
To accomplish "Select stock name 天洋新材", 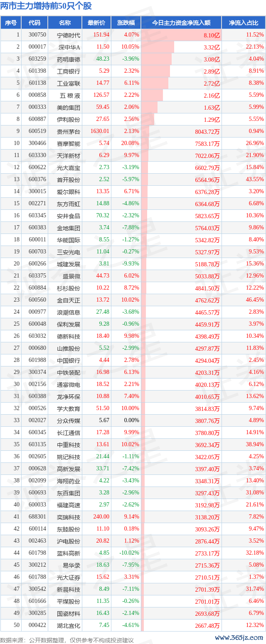I will click(x=69, y=156).
